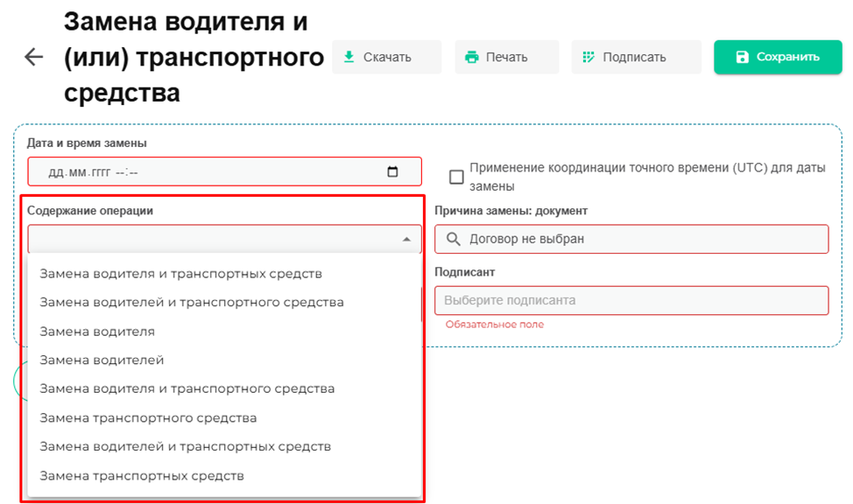Click the date and time input field

210,171
